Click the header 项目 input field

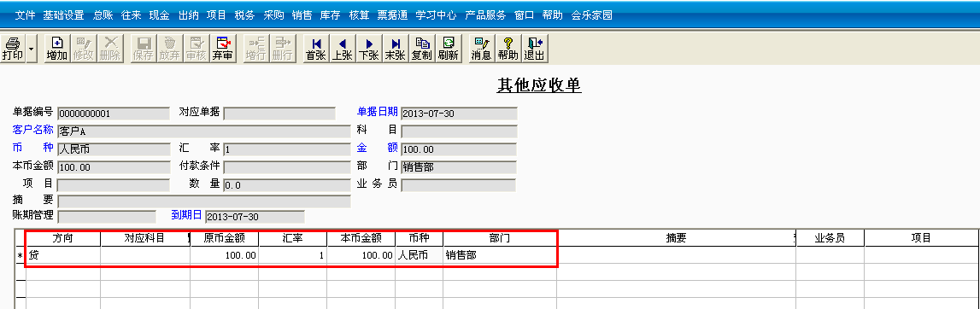[113, 185]
